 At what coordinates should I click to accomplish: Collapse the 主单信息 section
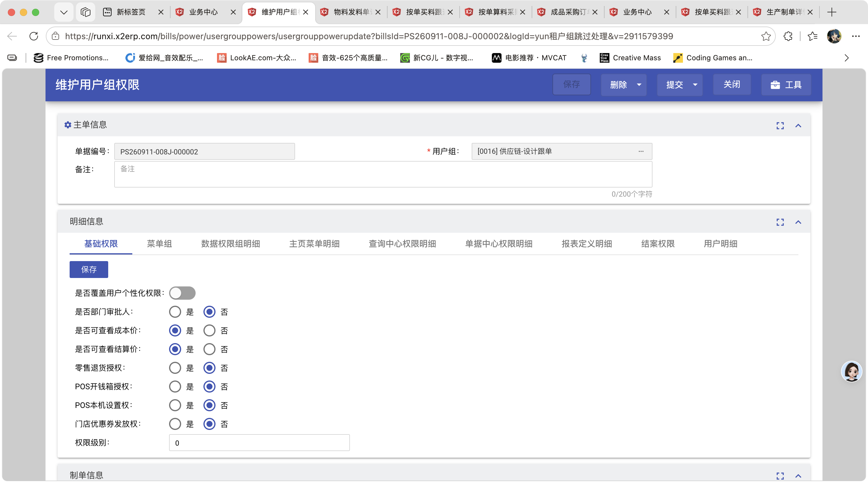point(798,126)
